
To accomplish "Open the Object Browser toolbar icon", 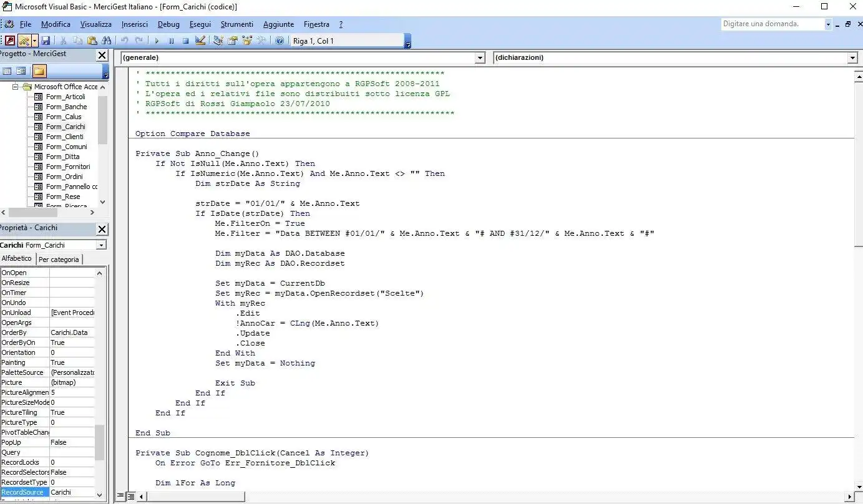I will (x=247, y=41).
